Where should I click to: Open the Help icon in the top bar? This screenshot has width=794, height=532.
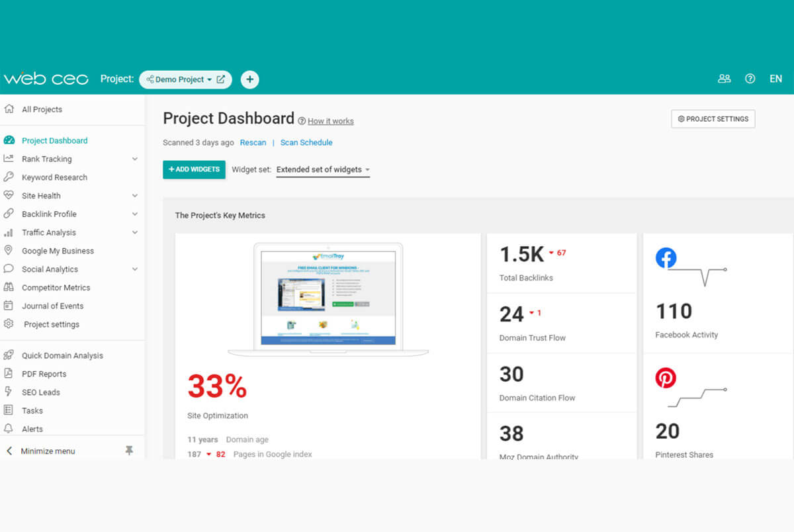(x=750, y=79)
